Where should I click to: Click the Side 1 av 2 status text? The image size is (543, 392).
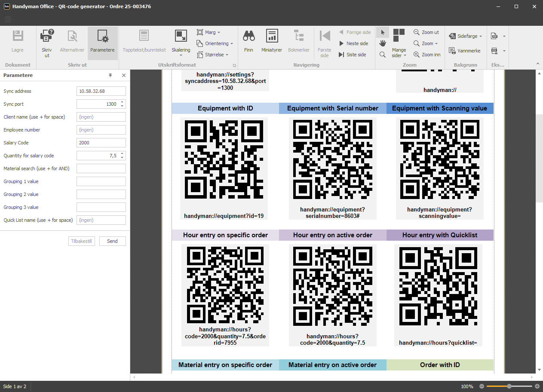15,386
